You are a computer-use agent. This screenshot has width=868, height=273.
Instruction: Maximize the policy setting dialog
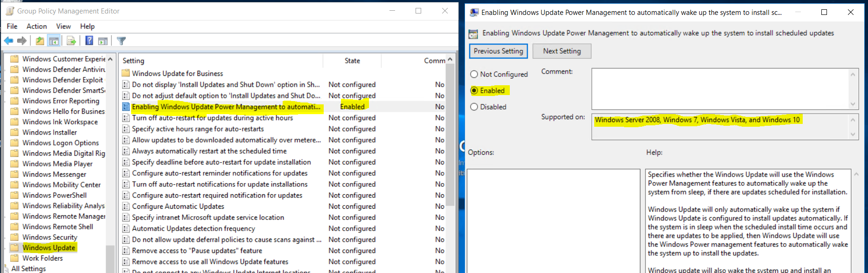(824, 12)
